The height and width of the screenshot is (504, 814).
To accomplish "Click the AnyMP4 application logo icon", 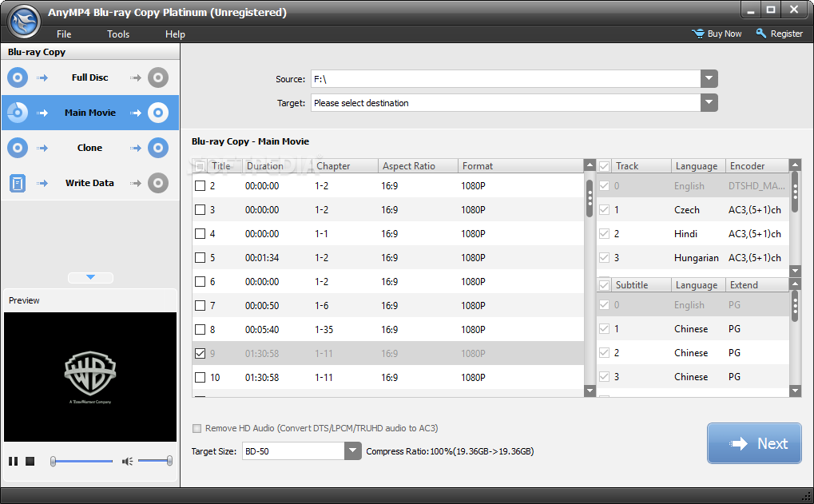I will (24, 22).
